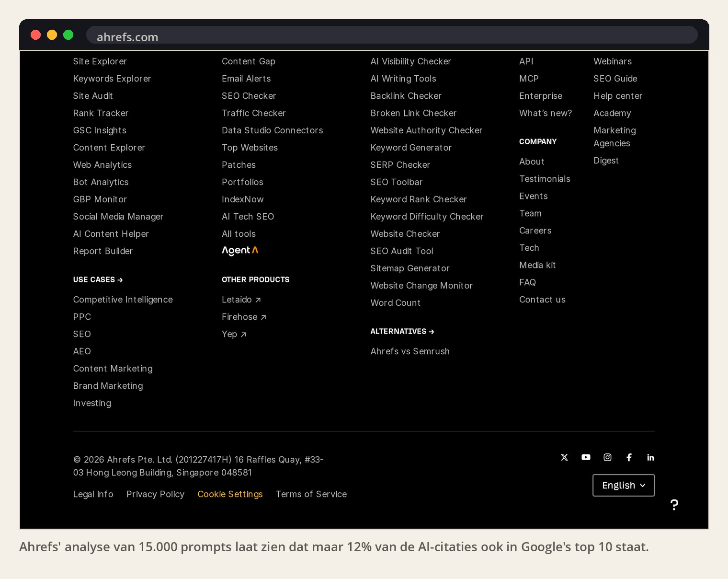728x579 pixels.
Task: Open Keyword Generator link
Action: 411,148
